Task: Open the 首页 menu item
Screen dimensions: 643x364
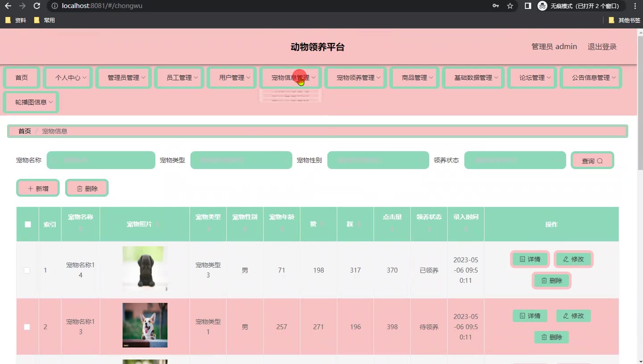Action: tap(21, 78)
